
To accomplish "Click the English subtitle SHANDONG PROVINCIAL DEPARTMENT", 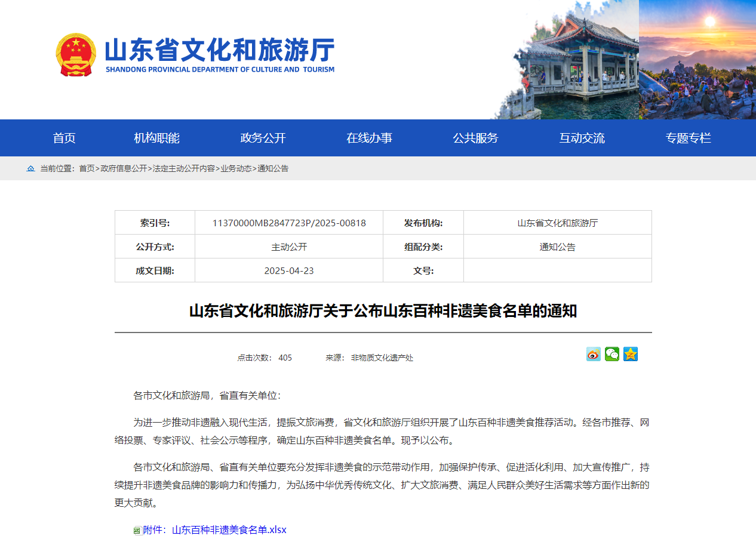I will 220,69.
